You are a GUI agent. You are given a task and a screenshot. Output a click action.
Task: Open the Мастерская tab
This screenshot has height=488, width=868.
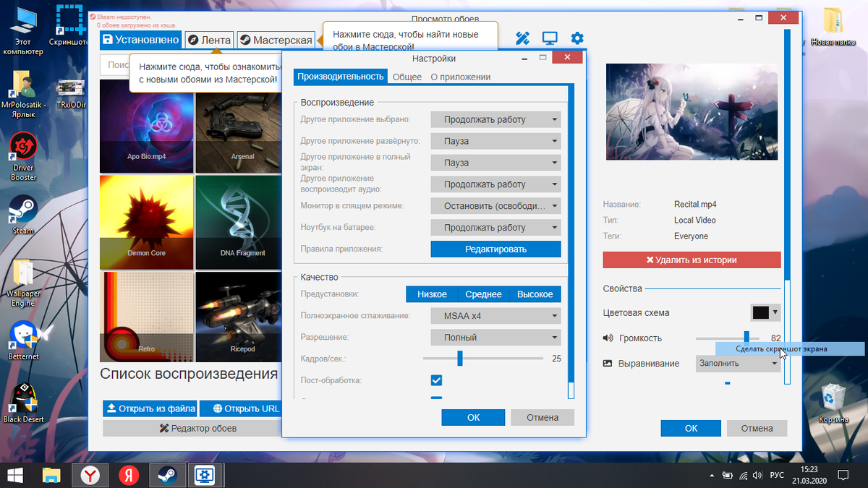click(276, 40)
